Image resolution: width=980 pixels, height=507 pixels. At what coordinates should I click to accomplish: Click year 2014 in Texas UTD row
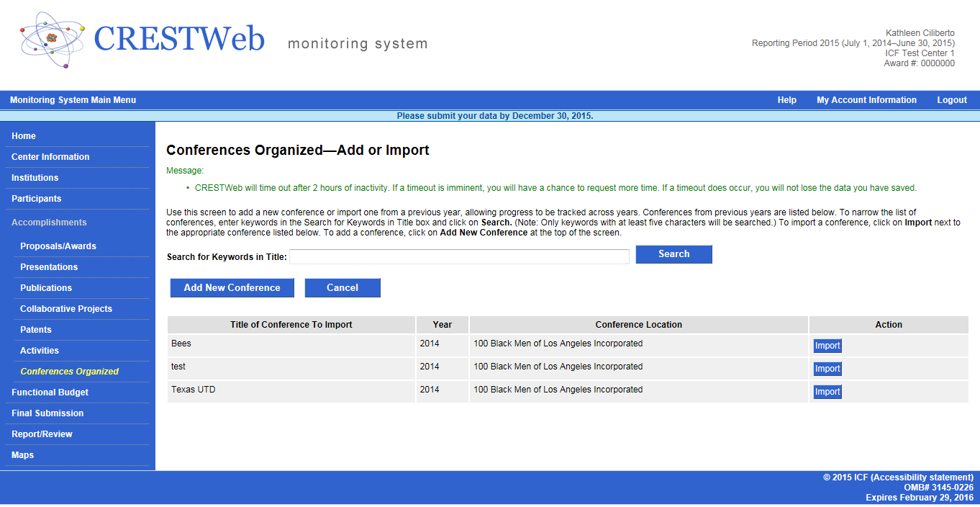(x=430, y=390)
